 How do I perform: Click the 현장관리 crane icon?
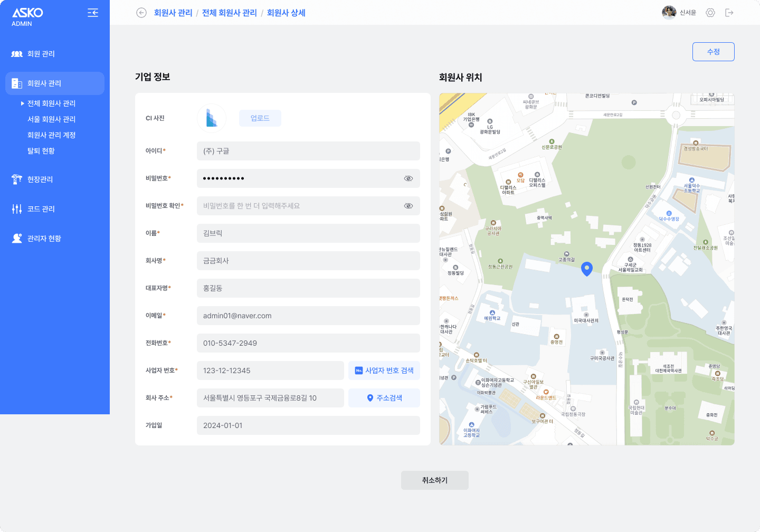17,179
